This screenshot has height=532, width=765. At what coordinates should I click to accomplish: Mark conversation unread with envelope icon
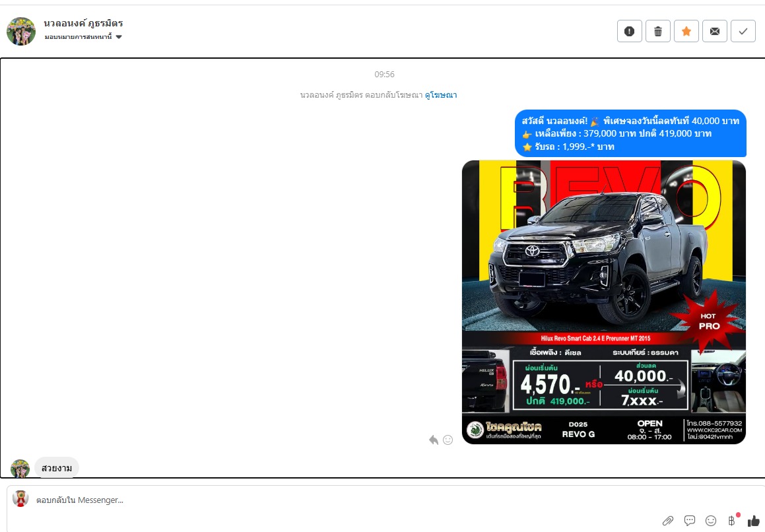point(714,31)
